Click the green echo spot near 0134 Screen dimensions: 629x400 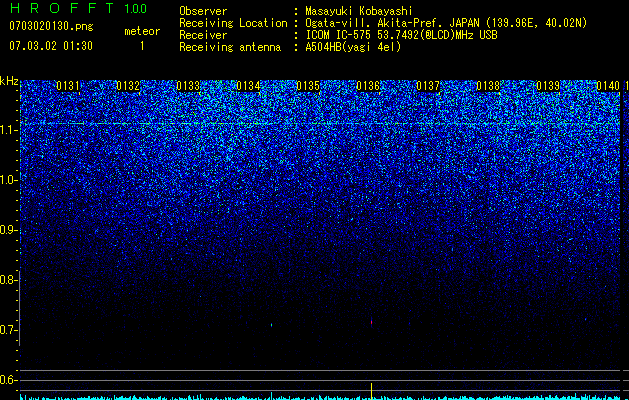point(272,325)
